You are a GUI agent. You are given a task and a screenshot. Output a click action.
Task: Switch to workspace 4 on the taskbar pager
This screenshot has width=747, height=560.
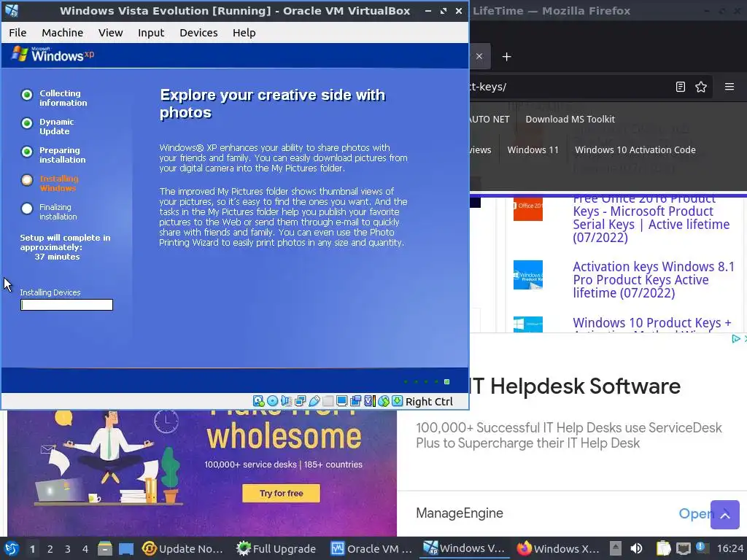click(x=85, y=549)
